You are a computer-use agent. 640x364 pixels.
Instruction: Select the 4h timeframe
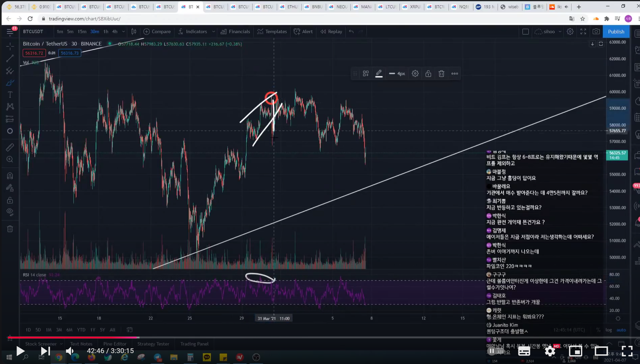point(115,31)
